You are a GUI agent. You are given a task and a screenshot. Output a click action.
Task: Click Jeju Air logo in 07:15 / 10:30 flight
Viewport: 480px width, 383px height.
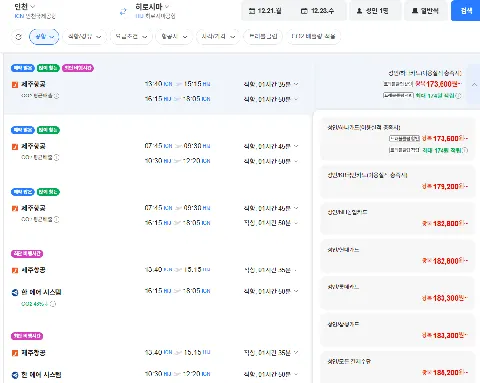pyautogui.click(x=15, y=147)
